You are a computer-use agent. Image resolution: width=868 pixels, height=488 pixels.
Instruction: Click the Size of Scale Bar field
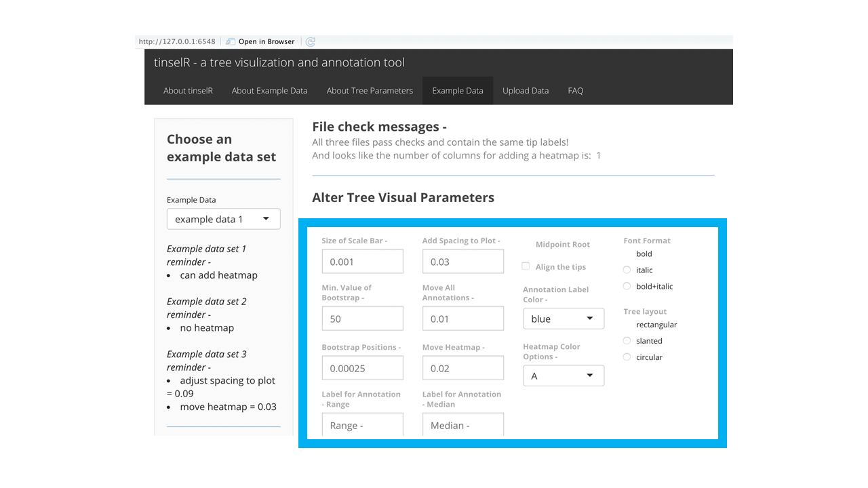click(363, 262)
